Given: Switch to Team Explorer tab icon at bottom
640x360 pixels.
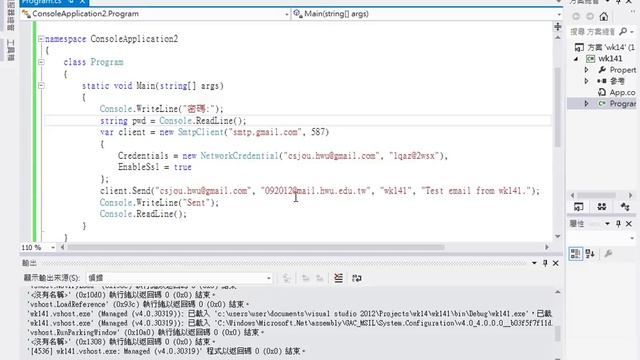Looking at the screenshot, I should [602, 207].
